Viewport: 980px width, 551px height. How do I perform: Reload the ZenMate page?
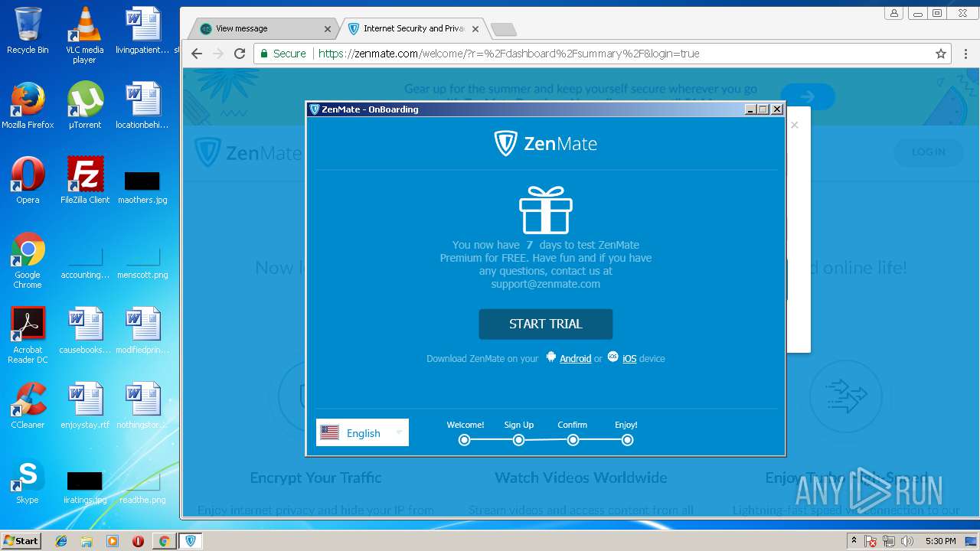coord(240,54)
